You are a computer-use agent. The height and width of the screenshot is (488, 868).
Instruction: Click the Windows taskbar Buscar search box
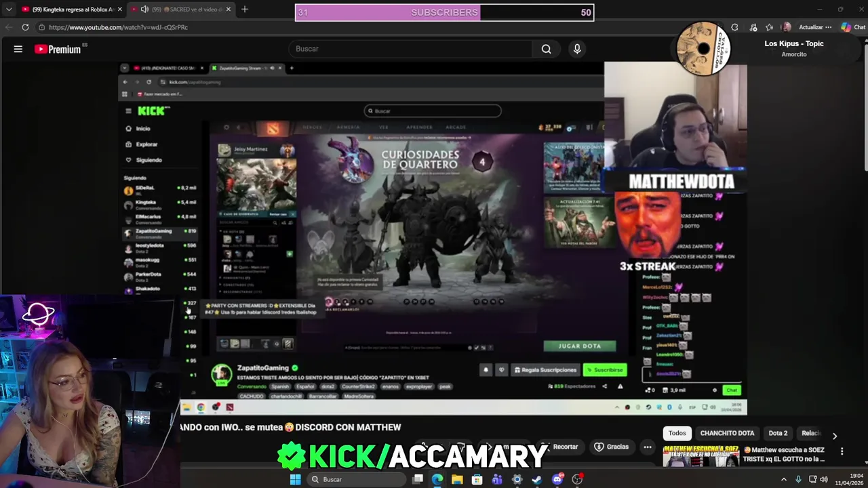[x=356, y=479]
